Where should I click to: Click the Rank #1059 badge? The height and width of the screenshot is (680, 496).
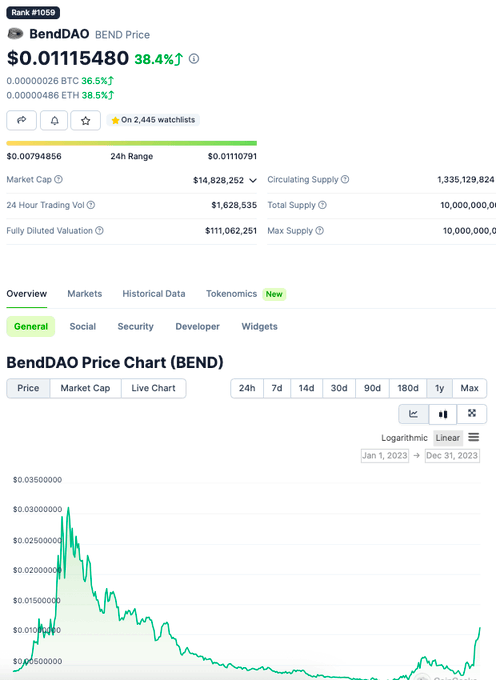coord(33,12)
